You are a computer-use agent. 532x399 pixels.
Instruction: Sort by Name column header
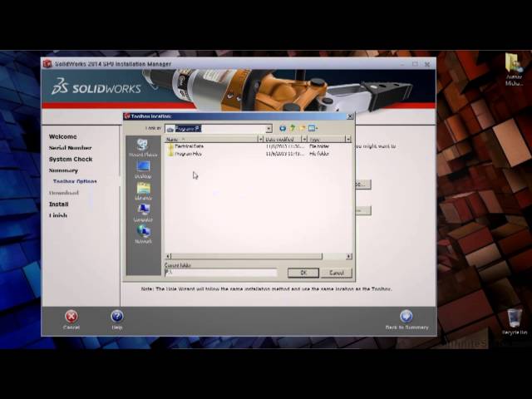click(211, 139)
